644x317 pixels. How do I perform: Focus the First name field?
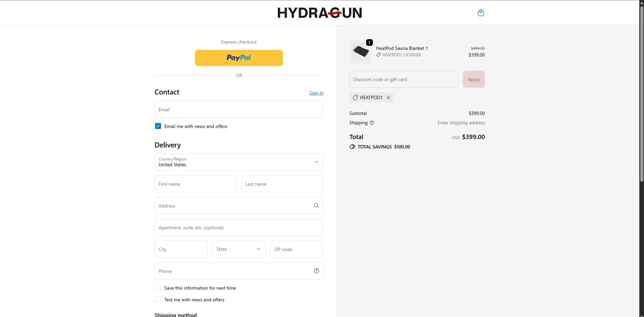pos(195,184)
